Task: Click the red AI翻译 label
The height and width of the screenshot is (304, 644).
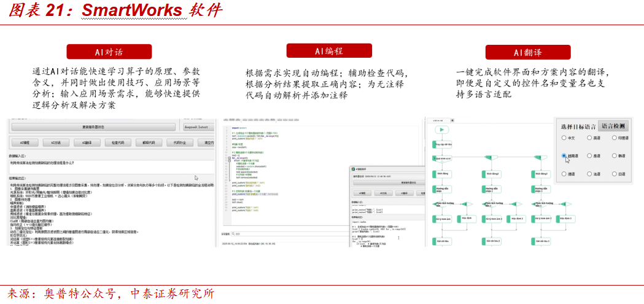Action: tap(527, 53)
